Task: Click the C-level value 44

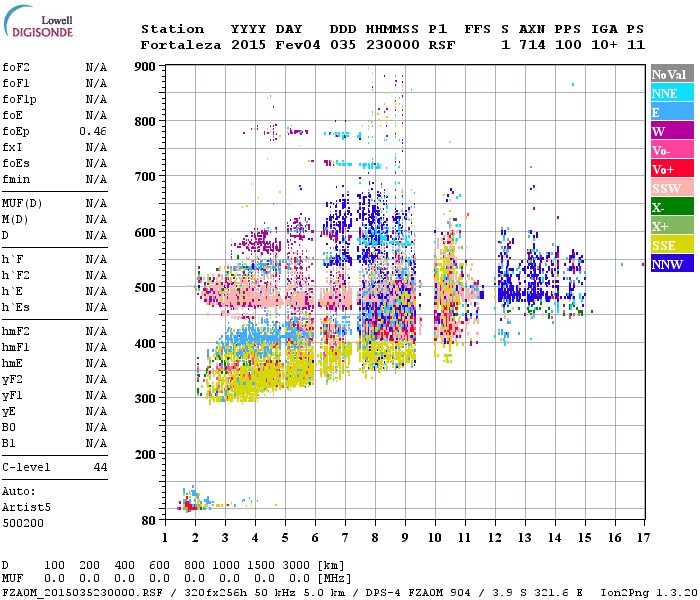Action: (100, 467)
